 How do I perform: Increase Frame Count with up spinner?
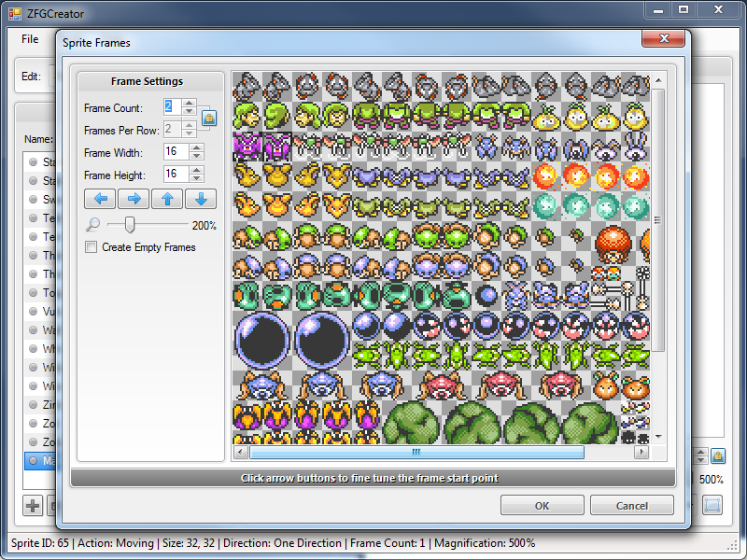190,104
